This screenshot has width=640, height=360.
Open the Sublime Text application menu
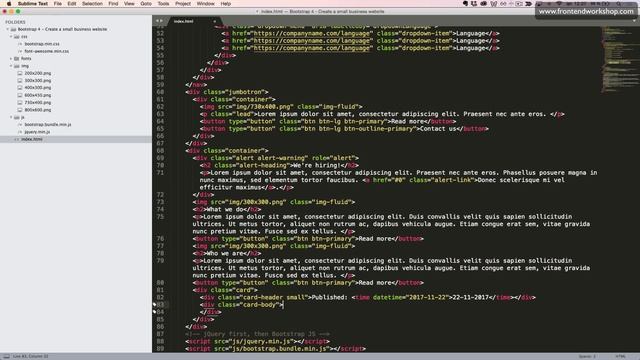(33, 4)
